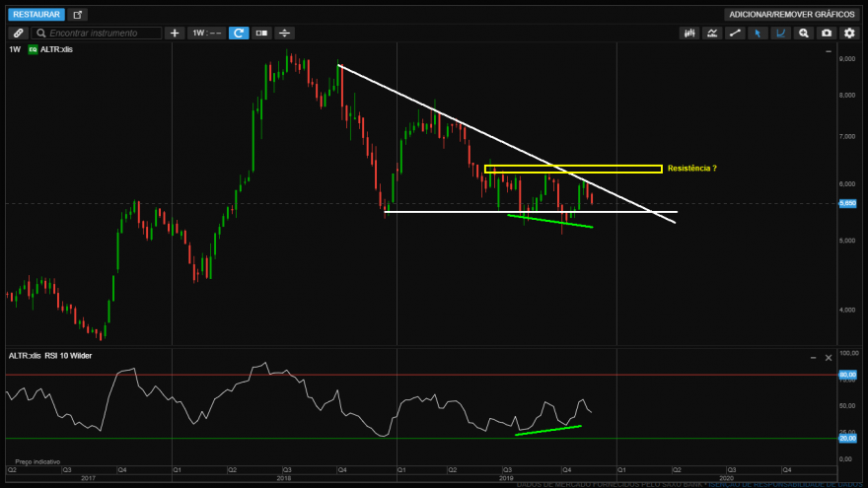Select the trend line drawing tool
This screenshot has height=488, width=868.
(x=735, y=34)
